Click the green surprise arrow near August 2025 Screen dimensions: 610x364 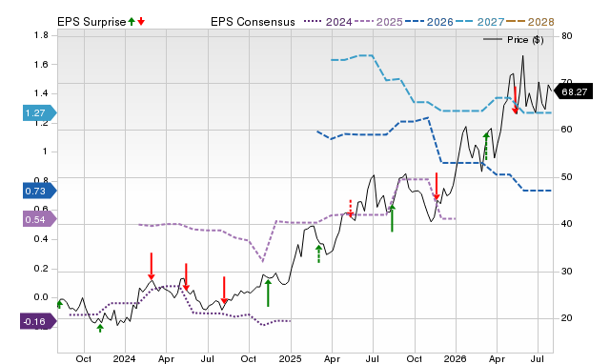[392, 218]
